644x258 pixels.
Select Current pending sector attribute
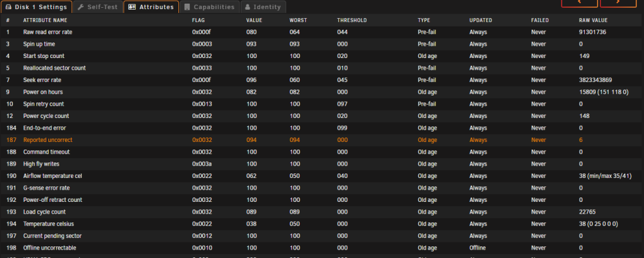click(x=52, y=236)
